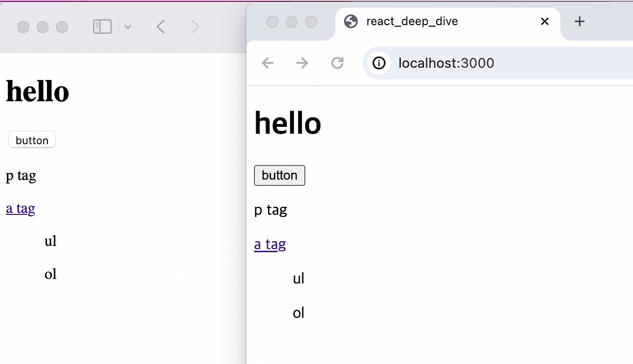Click 'ul' text in Chrome page
This screenshot has height=364, width=633.
298,279
